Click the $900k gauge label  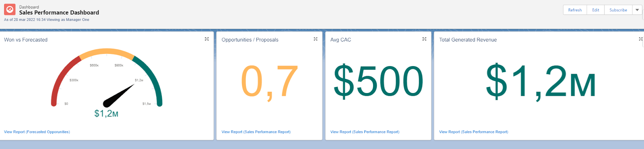[119, 65]
